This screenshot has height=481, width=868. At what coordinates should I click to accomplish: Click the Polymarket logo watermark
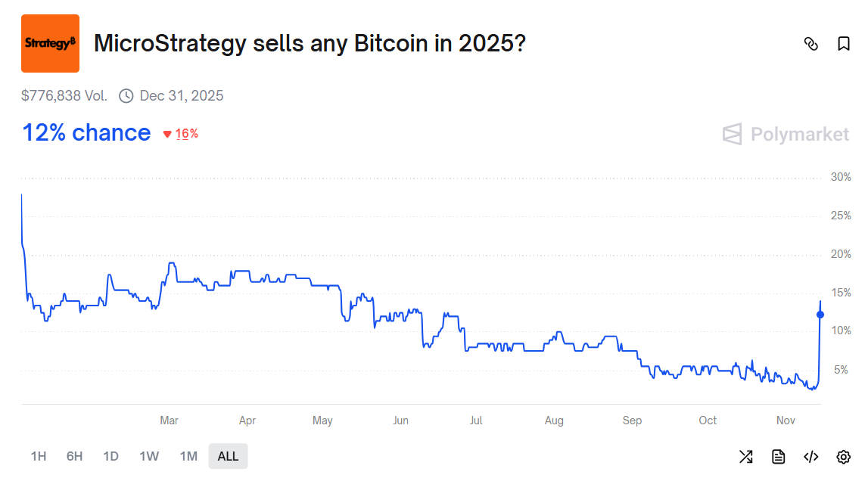pos(786,135)
